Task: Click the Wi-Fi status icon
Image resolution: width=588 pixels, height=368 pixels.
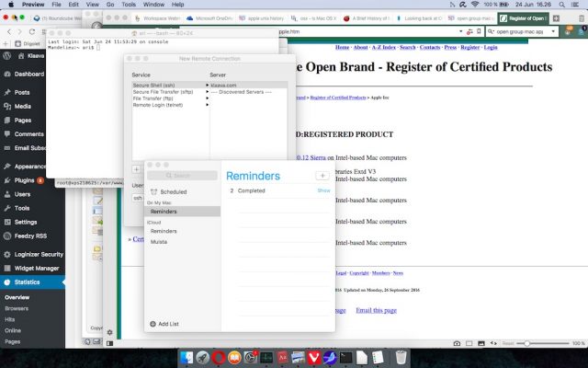Action: tap(475, 5)
